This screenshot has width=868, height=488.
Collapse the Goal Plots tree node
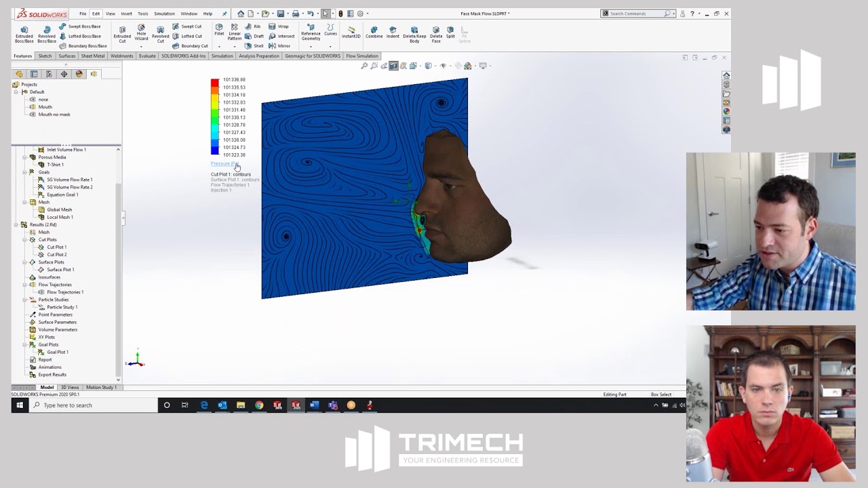tap(25, 344)
